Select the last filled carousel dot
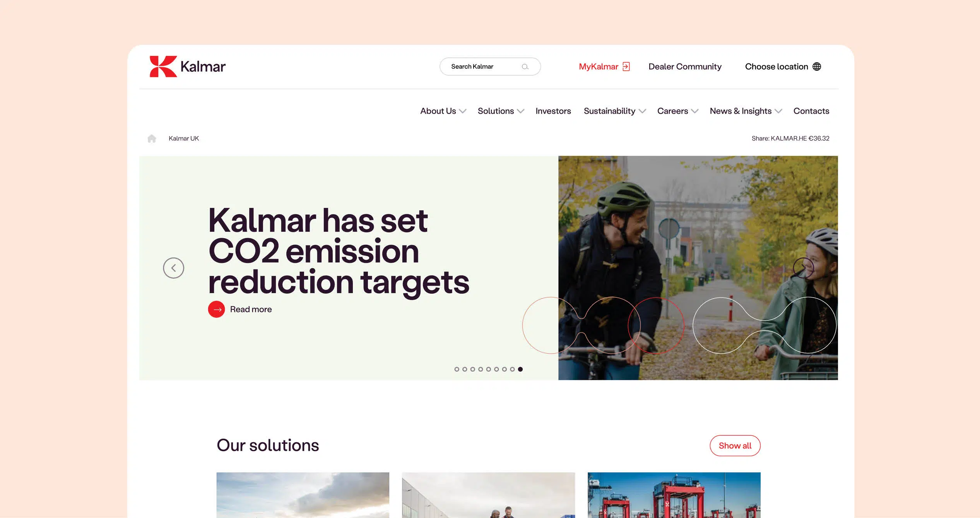Image resolution: width=980 pixels, height=518 pixels. pyautogui.click(x=520, y=369)
